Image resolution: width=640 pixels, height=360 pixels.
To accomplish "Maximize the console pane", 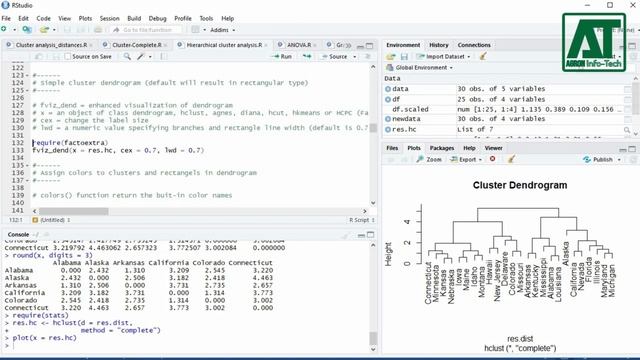I will pos(370,235).
